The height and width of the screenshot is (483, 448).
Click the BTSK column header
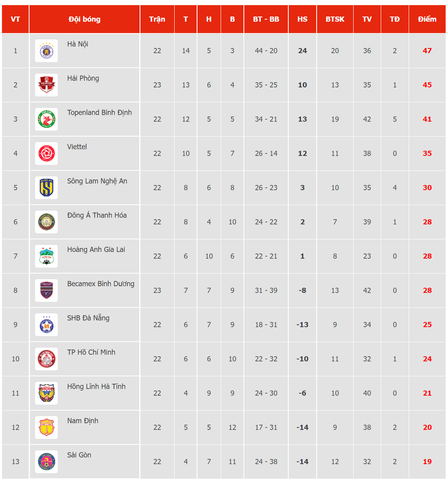pos(335,19)
